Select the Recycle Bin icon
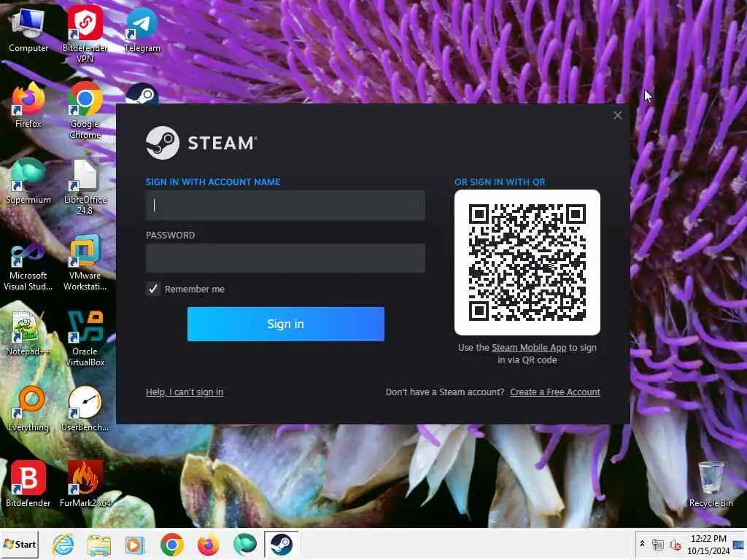Screen dimensions: 747x560 pyautogui.click(x=711, y=485)
